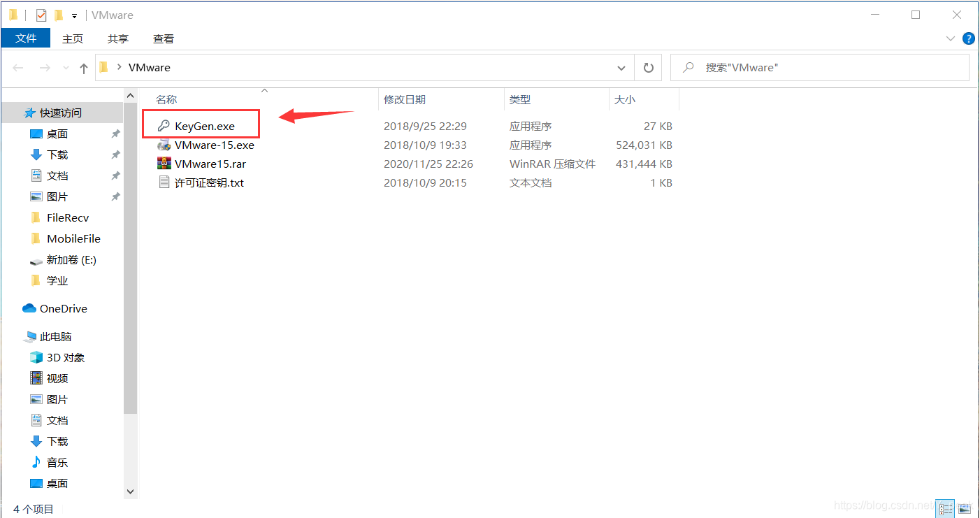Image resolution: width=980 pixels, height=518 pixels.
Task: Click the date 2018/9/25 22:29
Action: tap(425, 127)
